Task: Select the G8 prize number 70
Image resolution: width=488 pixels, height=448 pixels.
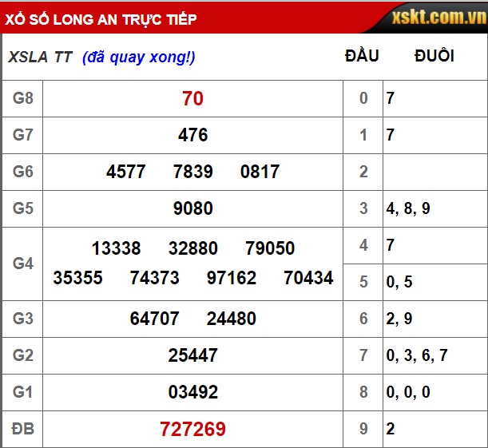Action: click(192, 98)
